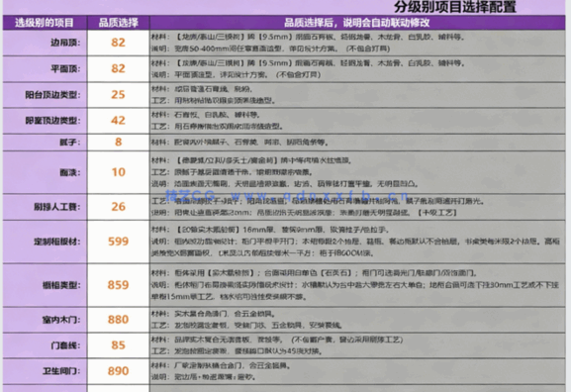Select the 卧室顶边类型 label cell
Screen dimensions: 571x392
click(x=45, y=121)
